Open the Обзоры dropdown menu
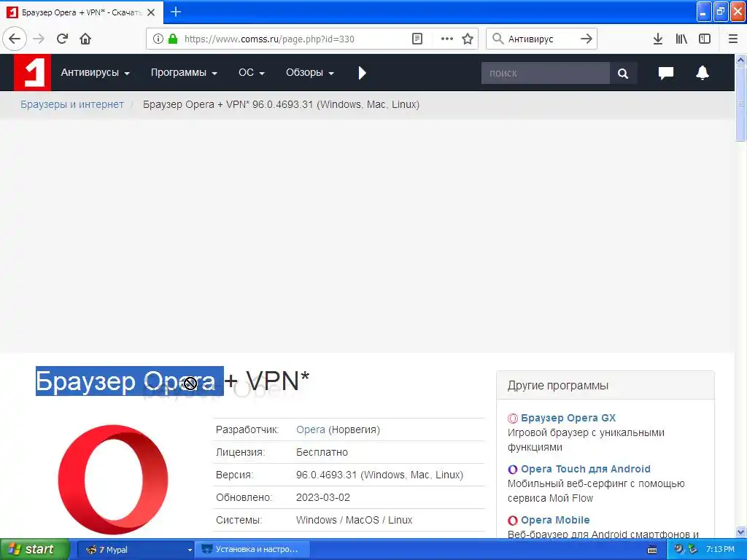 click(x=309, y=73)
